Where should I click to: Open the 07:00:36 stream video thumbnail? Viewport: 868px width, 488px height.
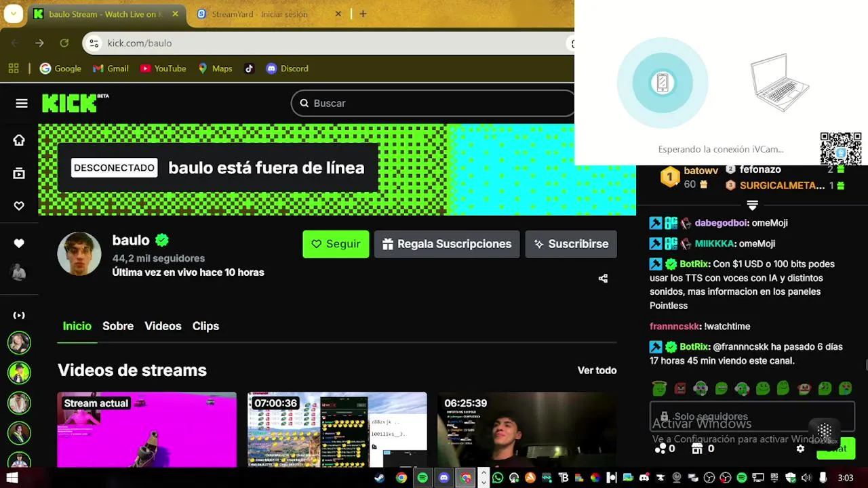tap(337, 430)
